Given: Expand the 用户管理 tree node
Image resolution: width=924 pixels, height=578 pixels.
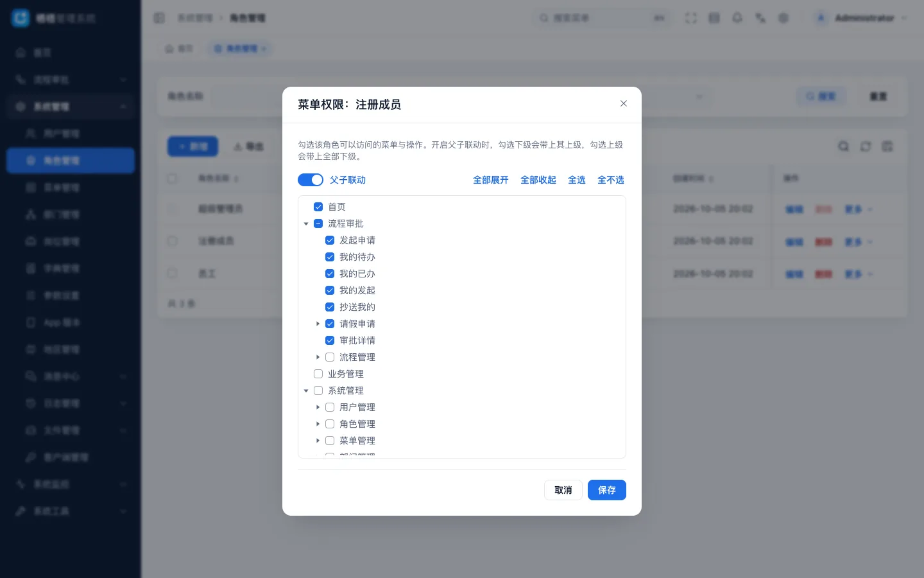Looking at the screenshot, I should point(318,407).
